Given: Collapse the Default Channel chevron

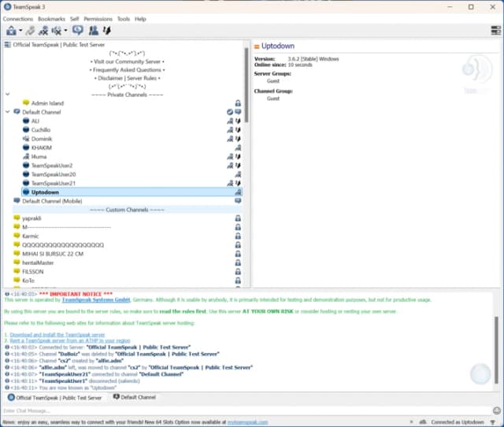Looking at the screenshot, I should (8, 112).
